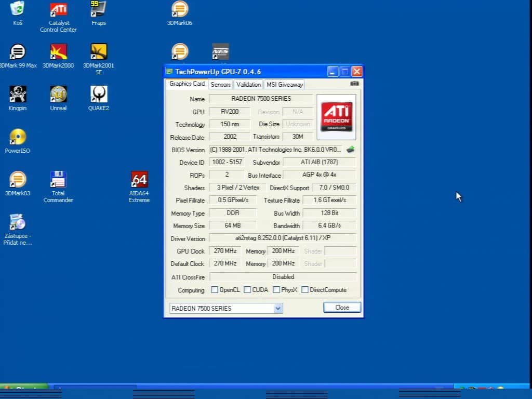The height and width of the screenshot is (399, 532).
Task: Open the Sensors tab
Action: coord(220,85)
